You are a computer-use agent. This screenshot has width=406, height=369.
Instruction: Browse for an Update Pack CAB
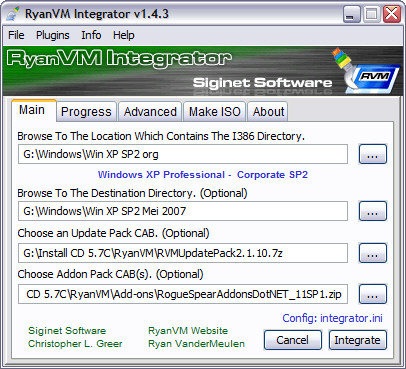373,253
